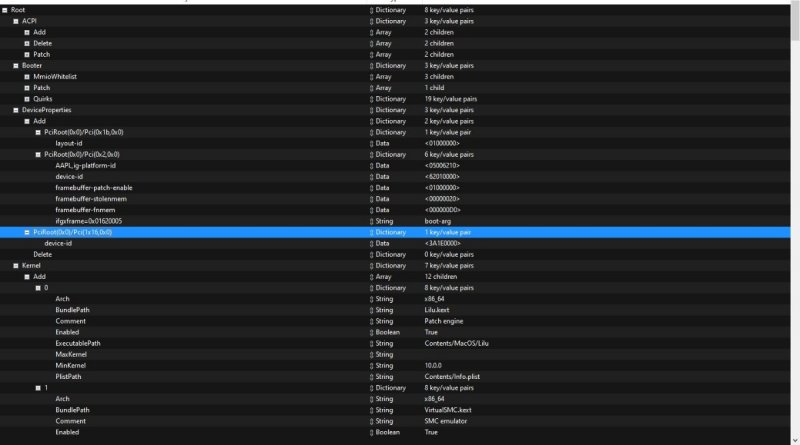Click the 10.0.0 MinKernel value
Screen dimensions: 800x445
433,365
